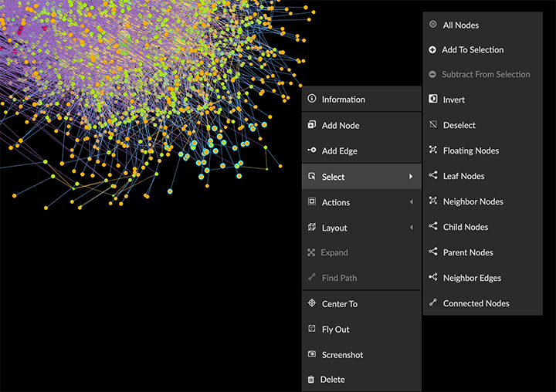Click the Fly Out icon

pyautogui.click(x=312, y=329)
